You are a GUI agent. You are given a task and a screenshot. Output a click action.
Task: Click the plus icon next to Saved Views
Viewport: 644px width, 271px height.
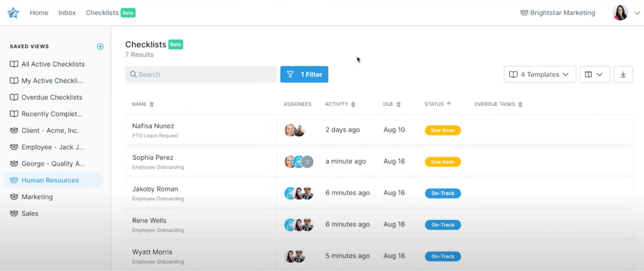coord(100,47)
